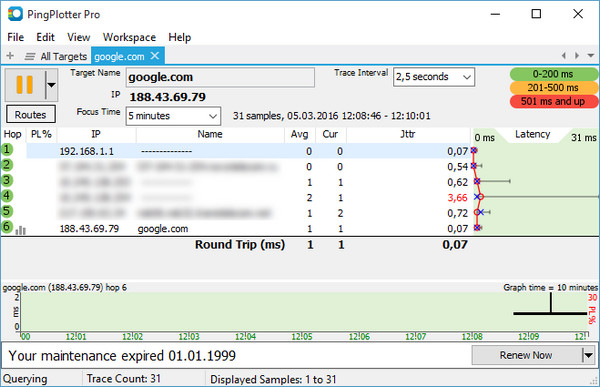The image size is (600, 387).
Task: Click the Querying status text
Action: [x=25, y=379]
